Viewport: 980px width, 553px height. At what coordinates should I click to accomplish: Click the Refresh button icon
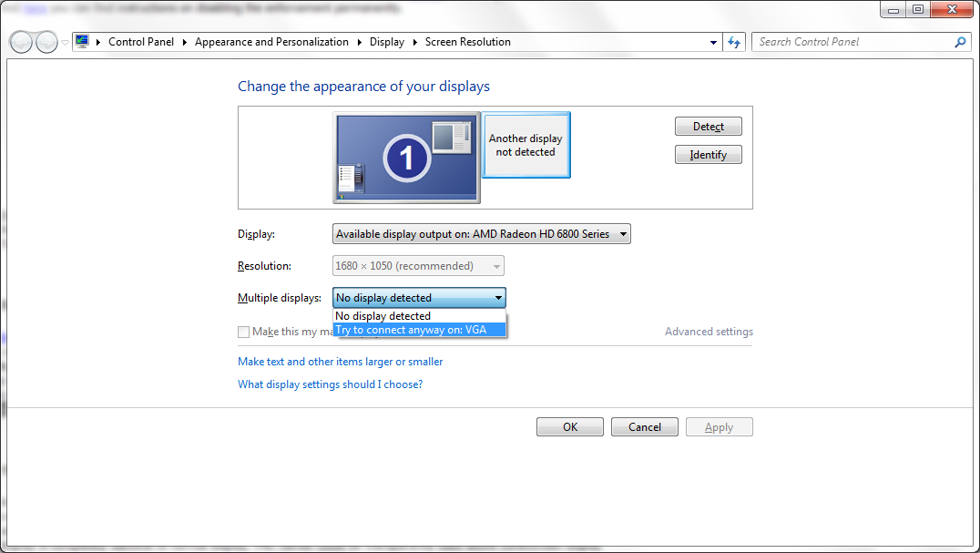(x=734, y=43)
